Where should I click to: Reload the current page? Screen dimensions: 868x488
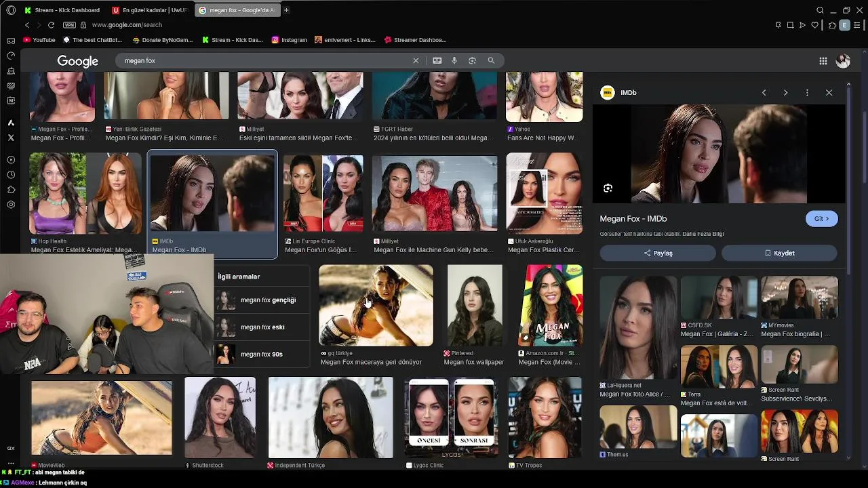pos(51,25)
